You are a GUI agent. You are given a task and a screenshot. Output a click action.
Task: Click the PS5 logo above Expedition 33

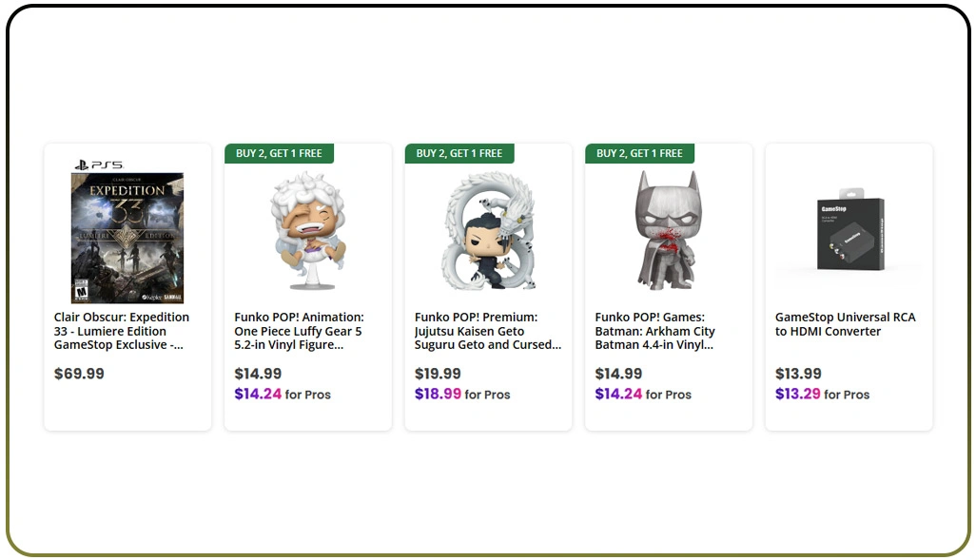[x=99, y=164]
